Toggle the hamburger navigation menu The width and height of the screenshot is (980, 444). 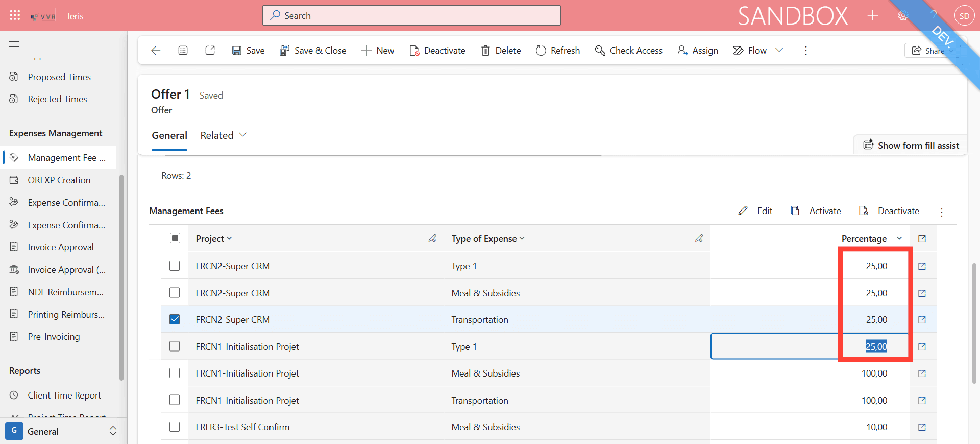pos(14,44)
